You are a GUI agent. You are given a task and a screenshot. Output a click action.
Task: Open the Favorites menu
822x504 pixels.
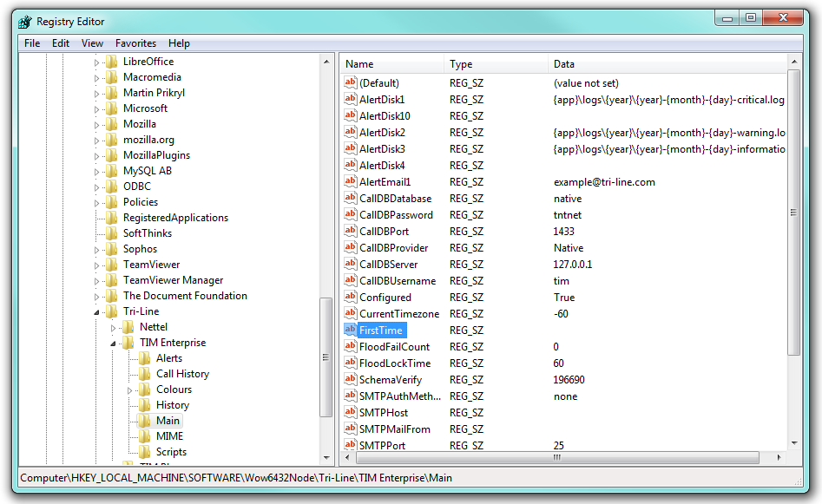tap(135, 43)
